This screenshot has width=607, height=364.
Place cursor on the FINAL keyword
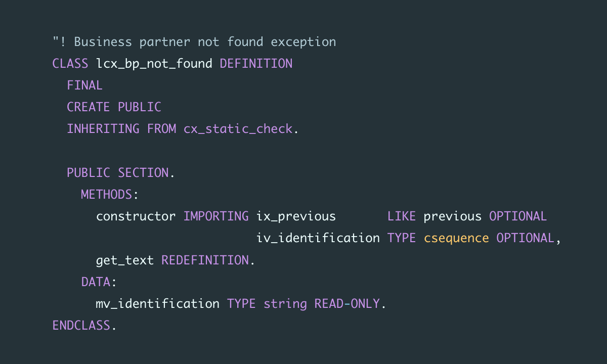(x=84, y=85)
